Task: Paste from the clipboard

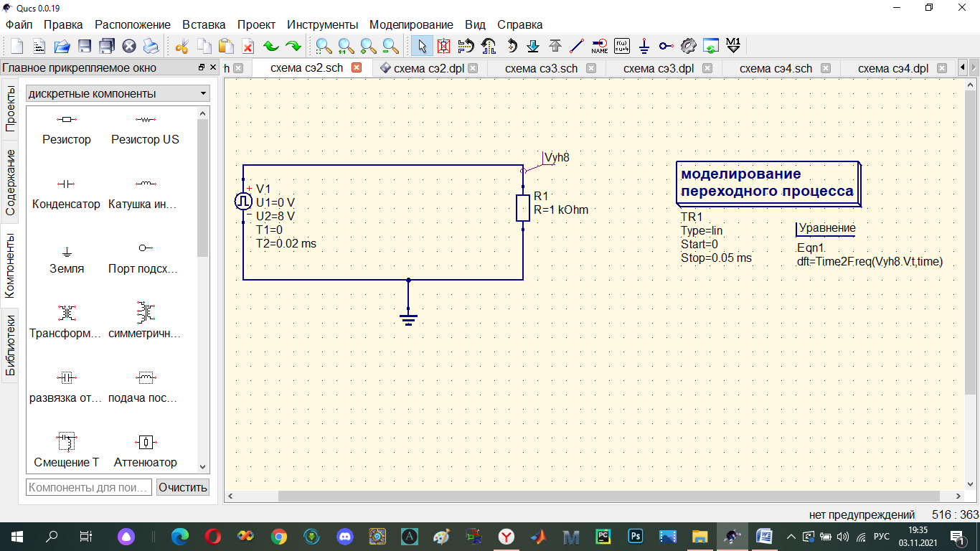Action: tap(226, 47)
